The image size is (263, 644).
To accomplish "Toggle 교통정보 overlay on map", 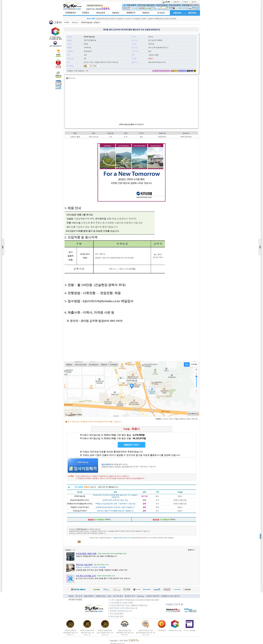I will pyautogui.click(x=69, y=364).
